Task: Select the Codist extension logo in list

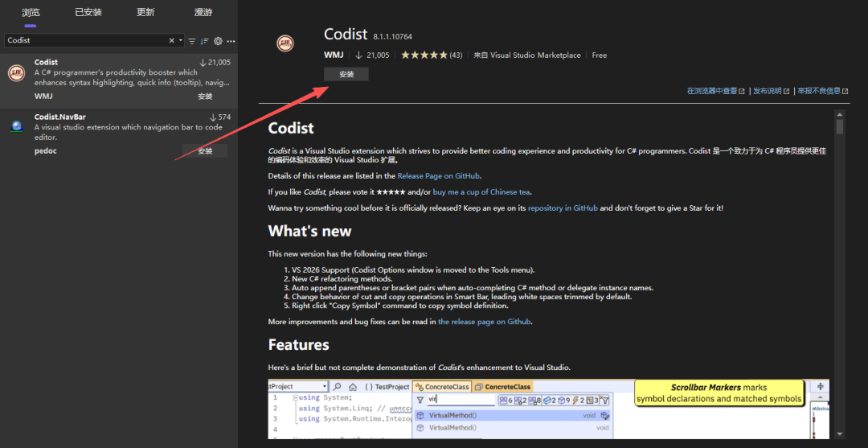Action: 16,73
